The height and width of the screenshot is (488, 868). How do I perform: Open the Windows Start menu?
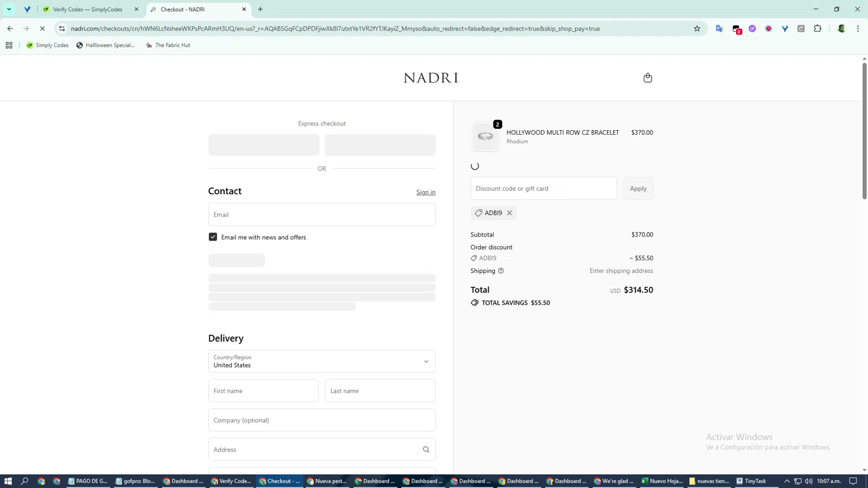(x=8, y=481)
